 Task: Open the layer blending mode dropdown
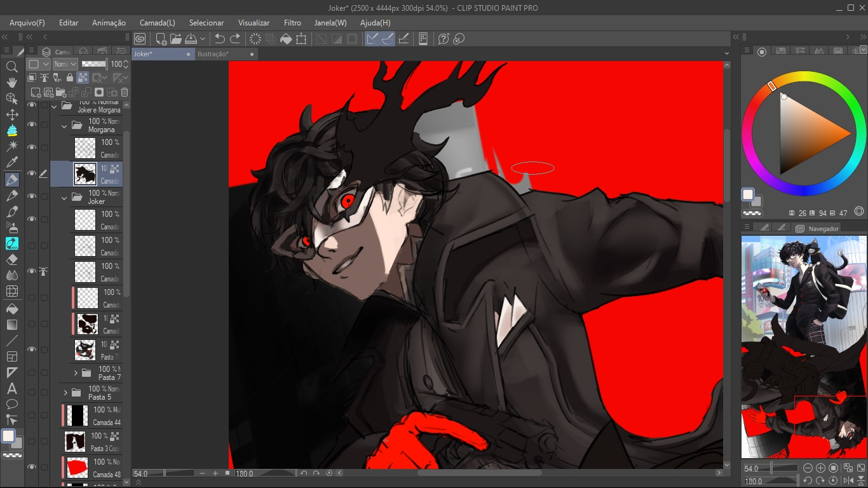65,64
